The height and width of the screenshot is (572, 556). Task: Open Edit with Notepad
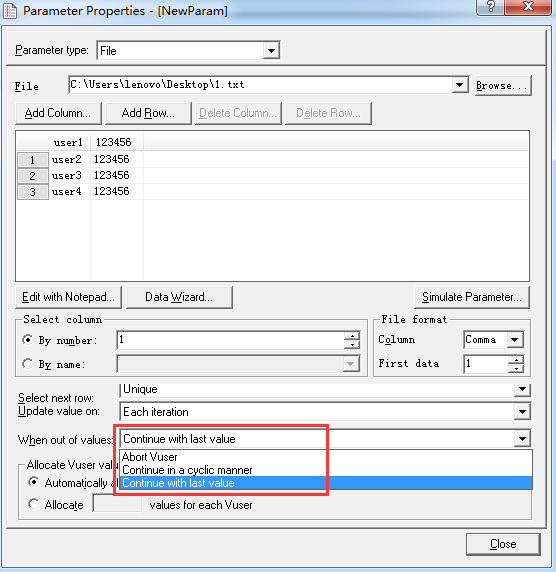pyautogui.click(x=69, y=297)
